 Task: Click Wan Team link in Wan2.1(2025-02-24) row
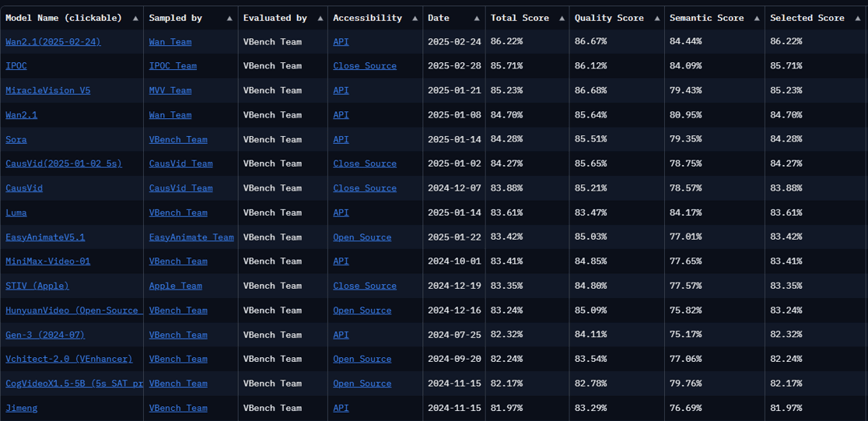pos(170,41)
